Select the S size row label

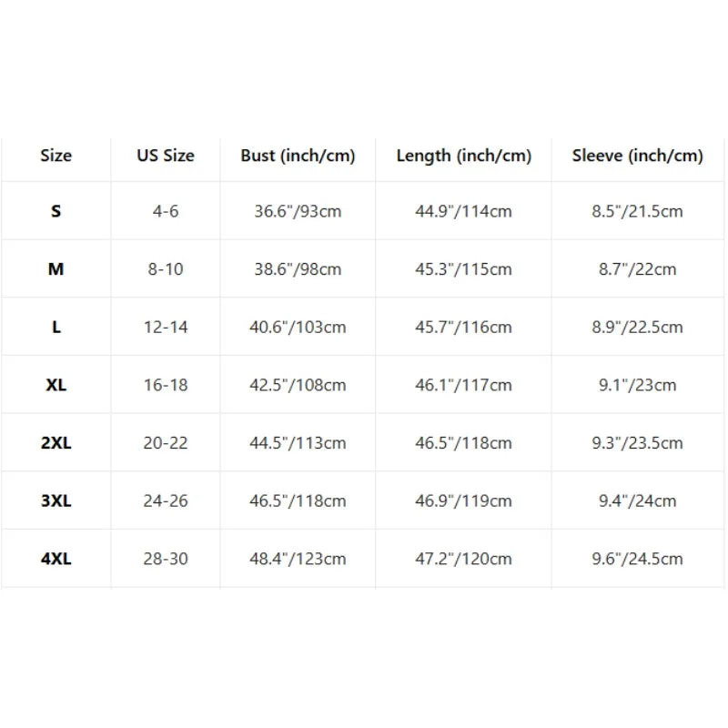[x=56, y=211]
